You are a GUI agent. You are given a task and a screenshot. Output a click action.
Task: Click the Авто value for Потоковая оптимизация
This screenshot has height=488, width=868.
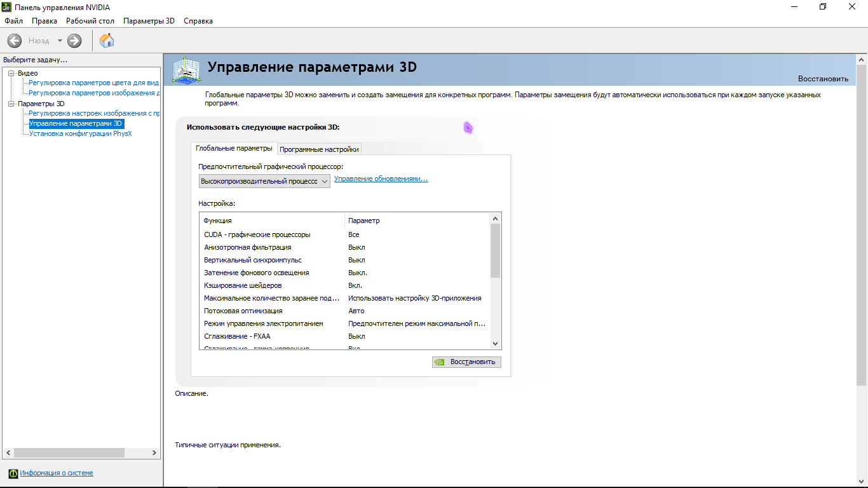(356, 311)
